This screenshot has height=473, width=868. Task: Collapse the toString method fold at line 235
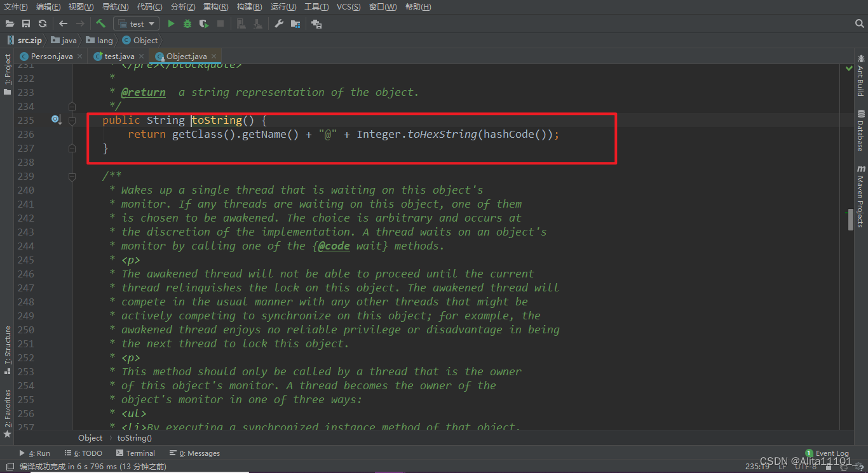click(x=72, y=120)
